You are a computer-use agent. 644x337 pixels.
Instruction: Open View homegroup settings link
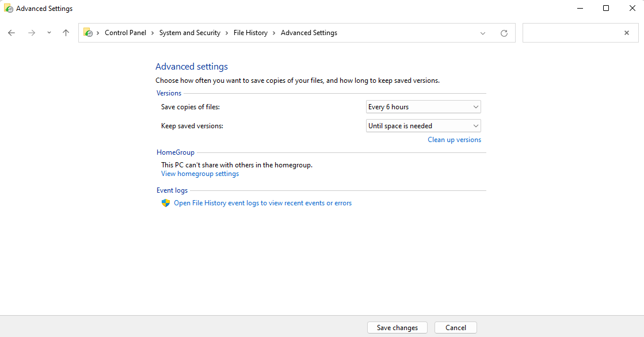click(200, 174)
